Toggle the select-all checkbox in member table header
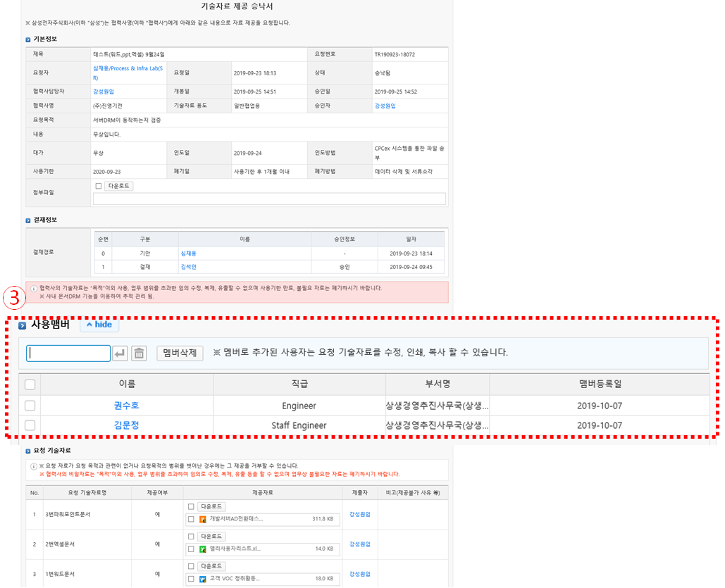 (30, 384)
